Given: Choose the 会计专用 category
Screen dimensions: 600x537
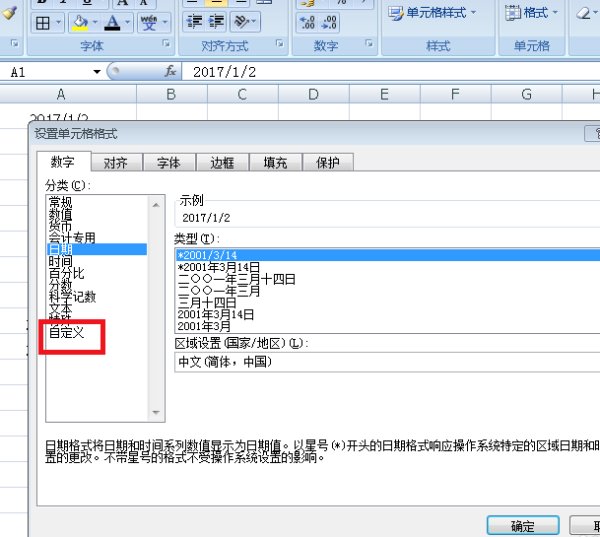Looking at the screenshot, I should (x=97, y=237).
